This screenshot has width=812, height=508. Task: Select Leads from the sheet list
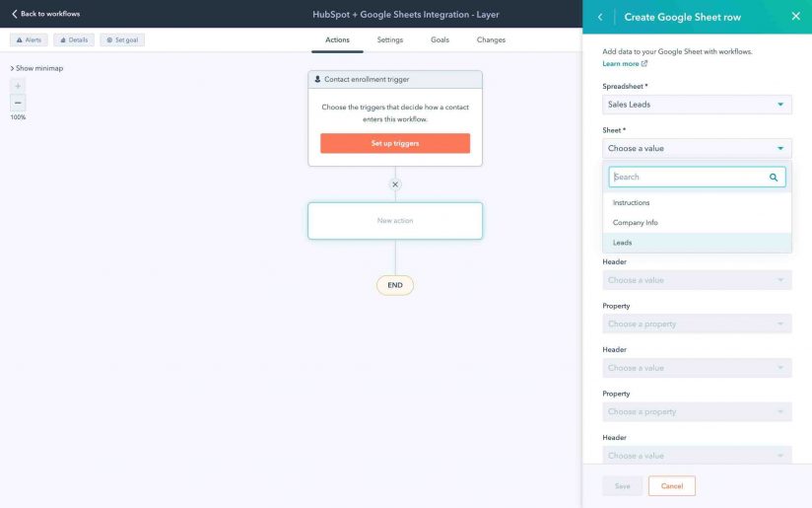click(x=623, y=243)
